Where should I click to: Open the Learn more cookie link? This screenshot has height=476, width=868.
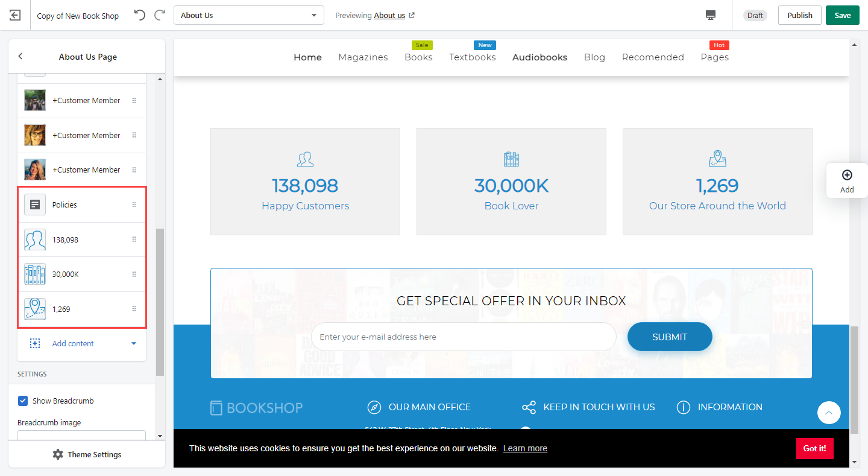click(x=525, y=448)
